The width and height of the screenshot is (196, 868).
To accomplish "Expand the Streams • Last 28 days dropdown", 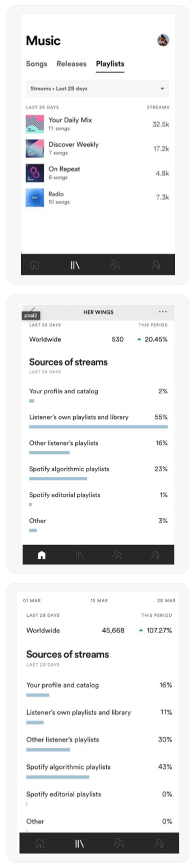I will (x=98, y=89).
